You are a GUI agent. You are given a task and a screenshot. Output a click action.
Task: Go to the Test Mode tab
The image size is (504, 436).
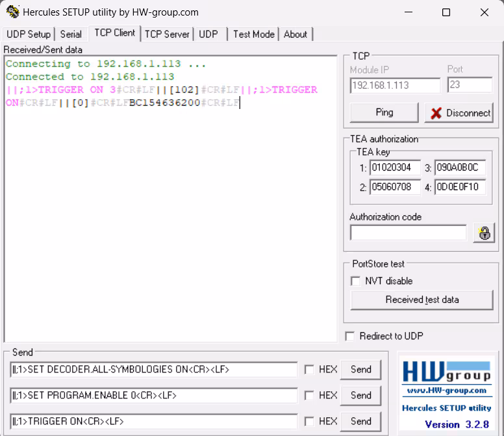pos(253,34)
